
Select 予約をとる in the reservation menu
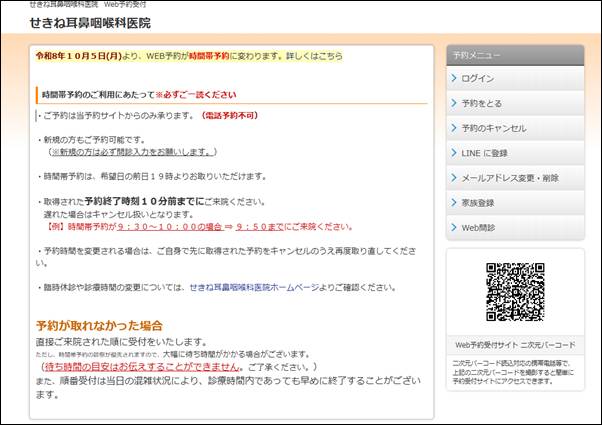(515, 103)
